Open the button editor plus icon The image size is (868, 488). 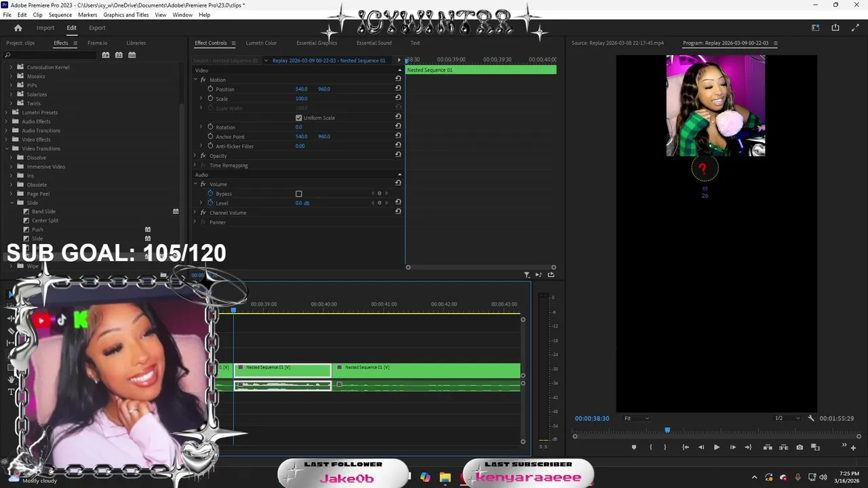click(x=853, y=447)
